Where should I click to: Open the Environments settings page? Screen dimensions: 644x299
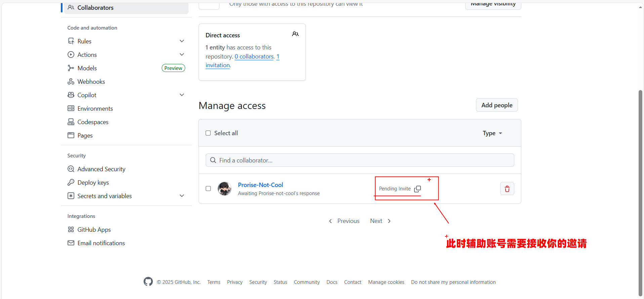[95, 108]
